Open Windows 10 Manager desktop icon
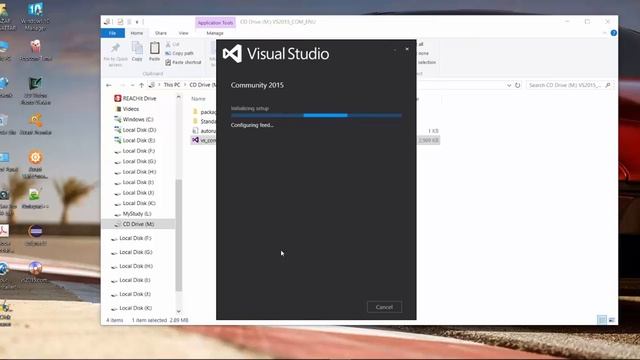 coord(35,16)
